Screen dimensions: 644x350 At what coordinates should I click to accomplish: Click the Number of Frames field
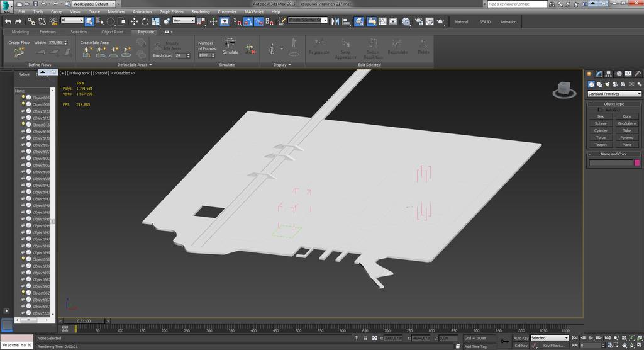pyautogui.click(x=204, y=55)
